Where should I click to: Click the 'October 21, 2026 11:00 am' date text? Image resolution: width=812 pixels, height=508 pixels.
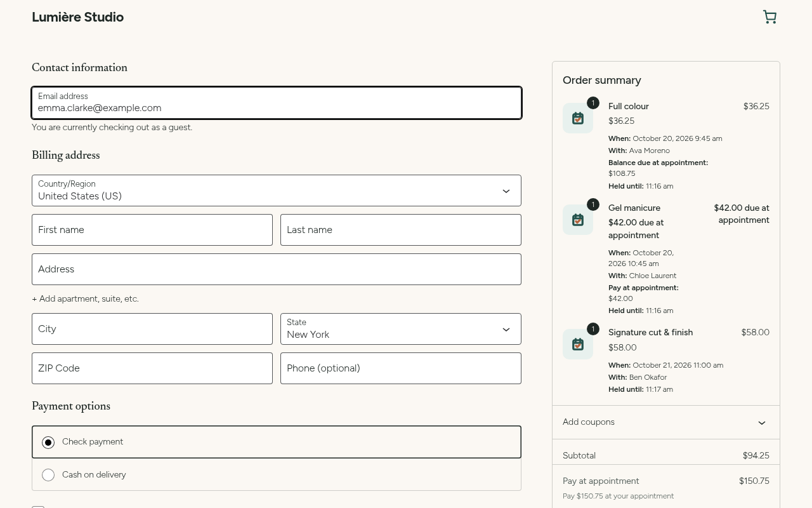pos(678,366)
